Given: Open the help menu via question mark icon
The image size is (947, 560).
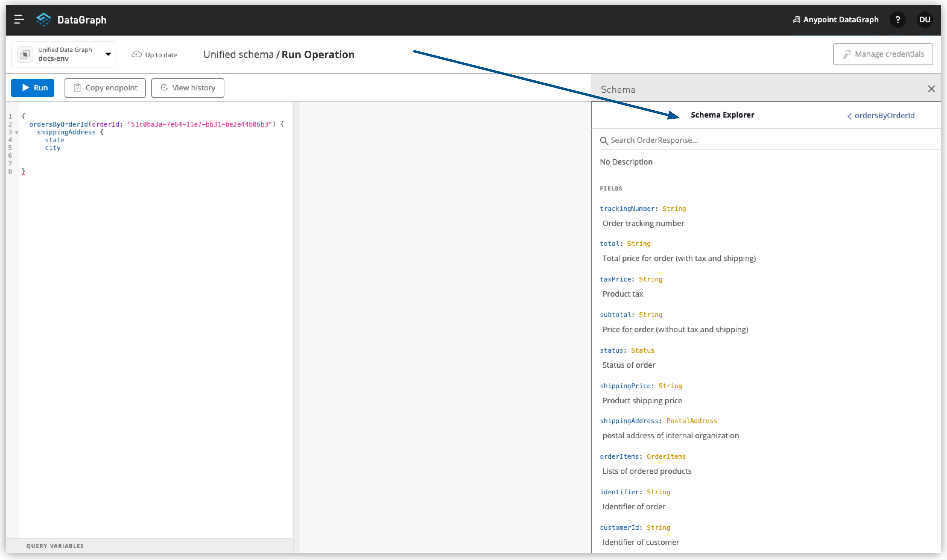Looking at the screenshot, I should (898, 20).
